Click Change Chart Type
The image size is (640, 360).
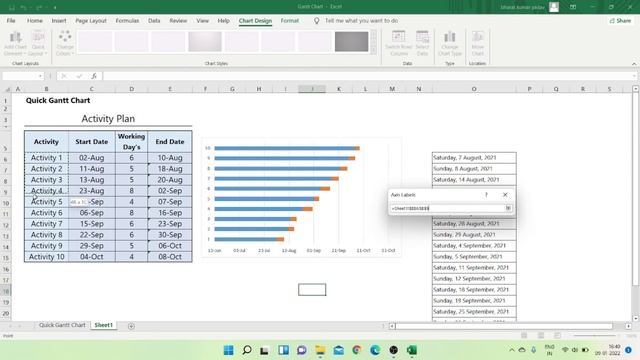point(449,43)
